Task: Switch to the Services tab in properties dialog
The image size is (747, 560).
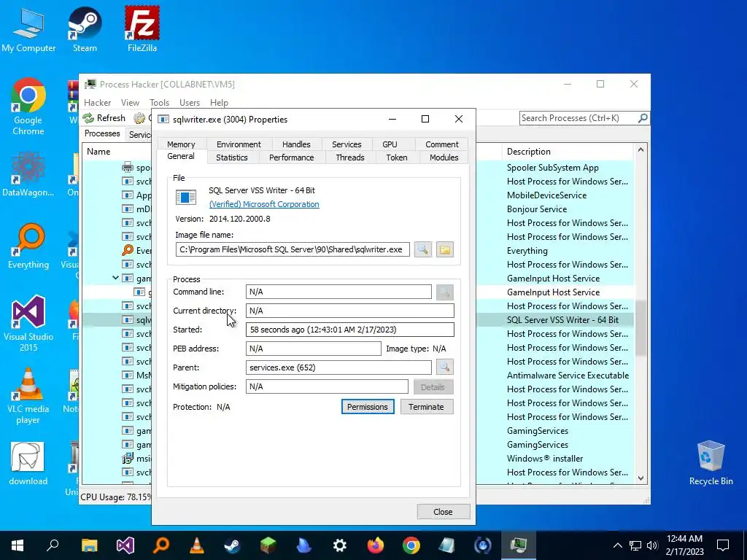Action: [x=347, y=144]
